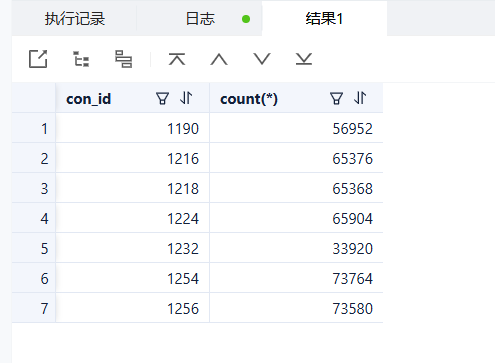The width and height of the screenshot is (495, 363).
Task: Click cell with con_id 1232
Action: (x=132, y=248)
